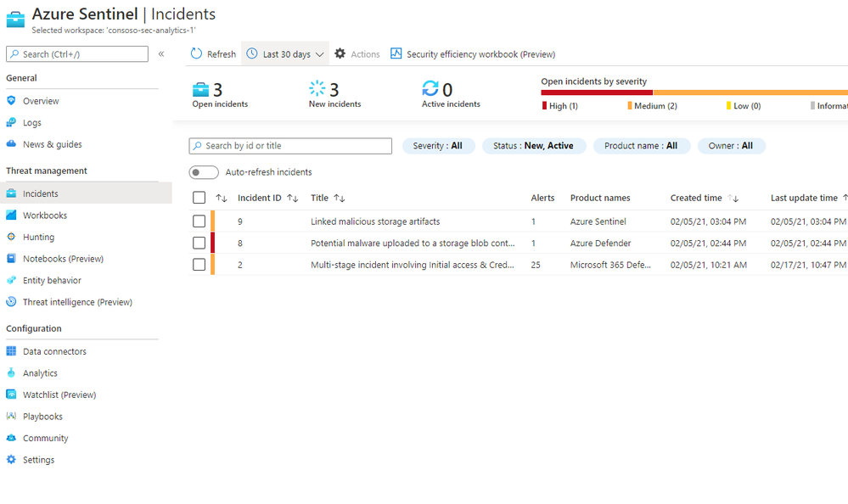The width and height of the screenshot is (848, 504).
Task: Open the Severity : All filter
Action: [439, 145]
